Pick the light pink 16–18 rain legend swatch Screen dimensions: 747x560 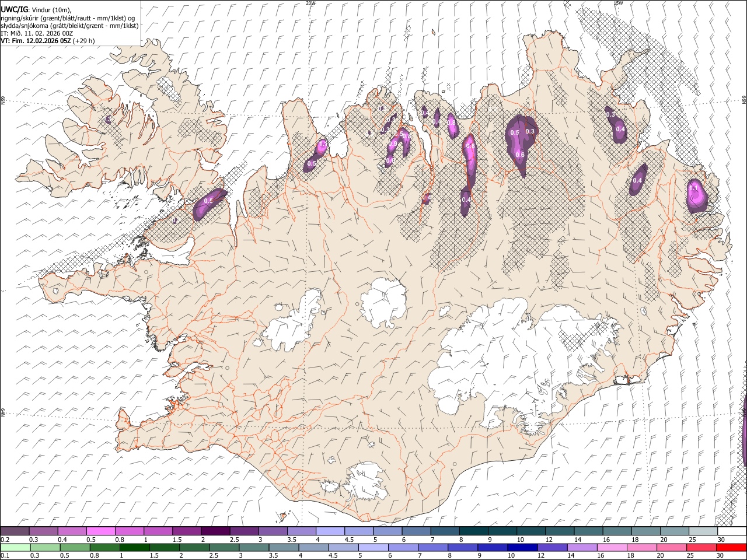611,547
